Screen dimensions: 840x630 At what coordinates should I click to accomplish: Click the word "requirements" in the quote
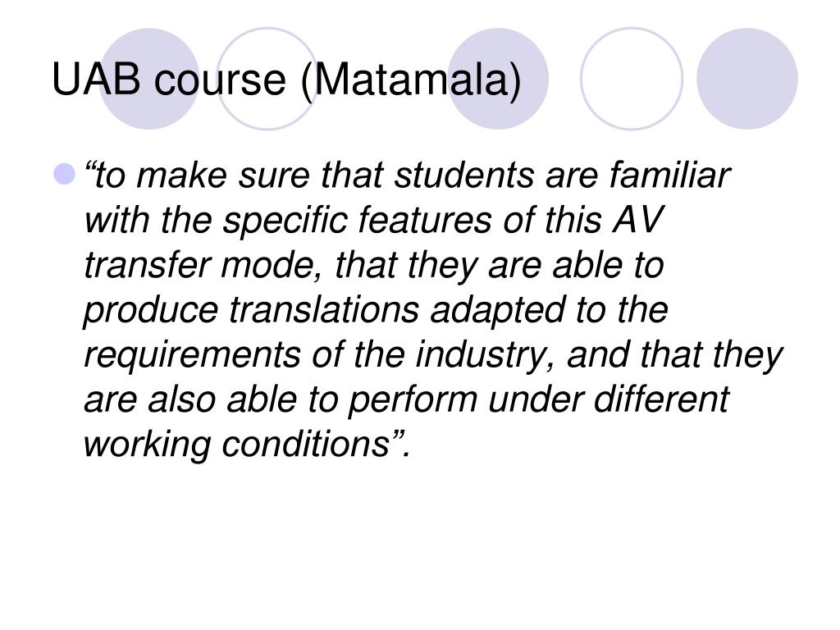tap(192, 356)
